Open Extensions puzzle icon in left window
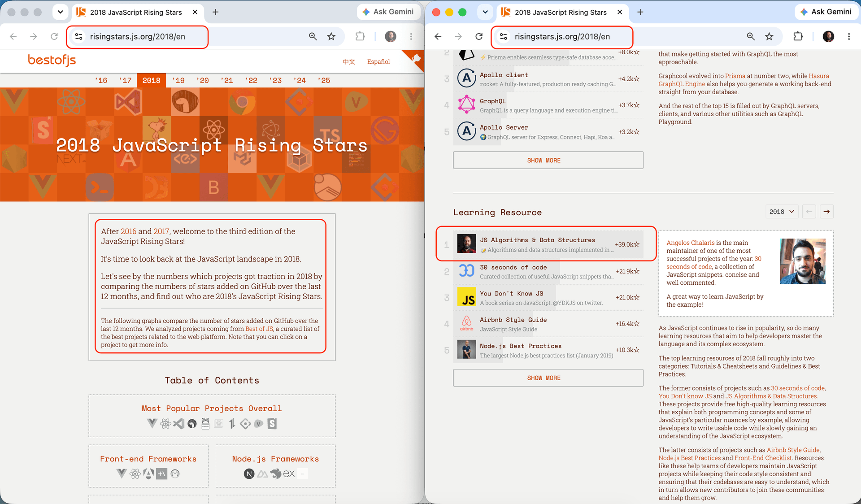This screenshot has width=861, height=504. click(360, 37)
